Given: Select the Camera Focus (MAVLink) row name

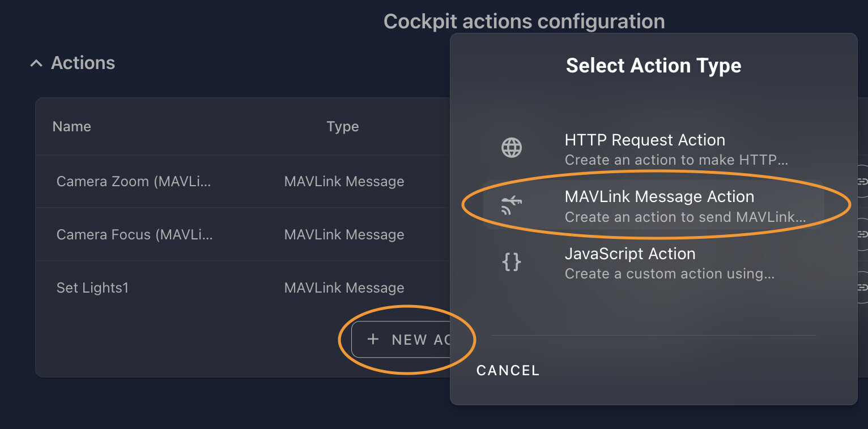Looking at the screenshot, I should 134,235.
